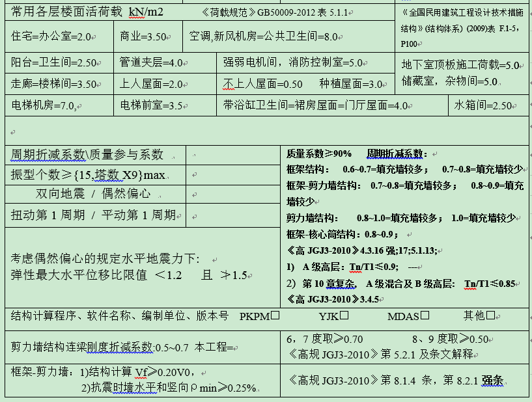Viewport: 532px width, 402px height.
Task: Click the cell '水箱间=2.50'
Action: (x=488, y=105)
